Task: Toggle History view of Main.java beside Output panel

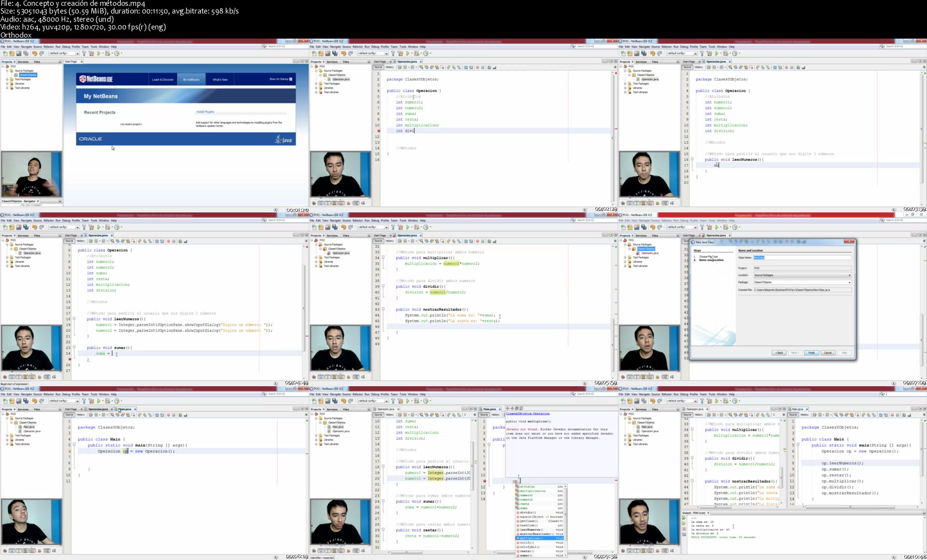Action: tap(804, 415)
